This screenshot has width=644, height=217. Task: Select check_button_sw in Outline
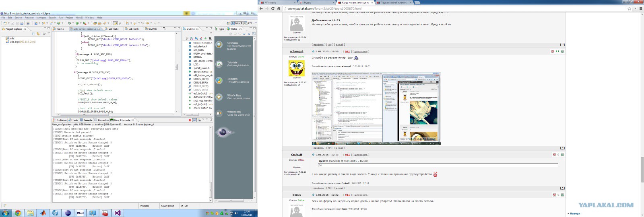tap(200, 108)
